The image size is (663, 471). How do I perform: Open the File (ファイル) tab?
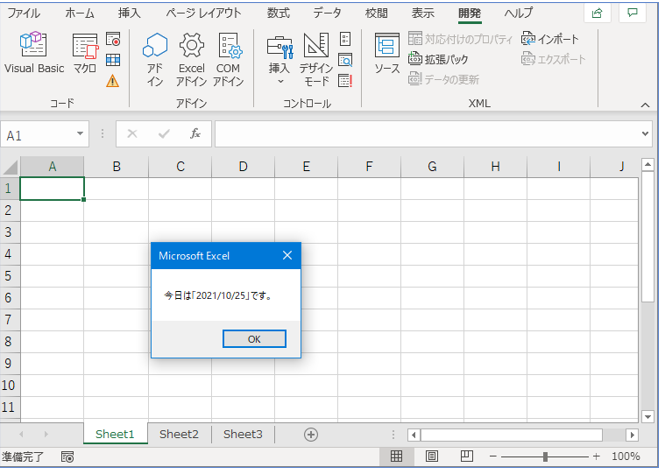pos(24,13)
